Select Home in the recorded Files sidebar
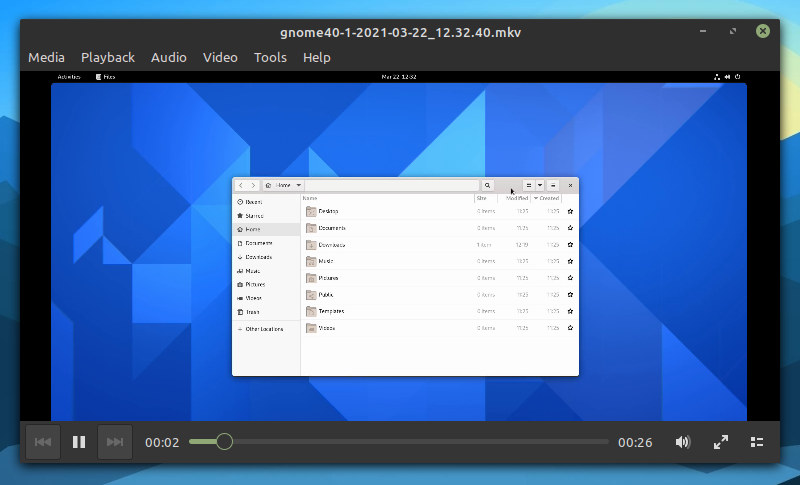The height and width of the screenshot is (485, 800). [266, 229]
